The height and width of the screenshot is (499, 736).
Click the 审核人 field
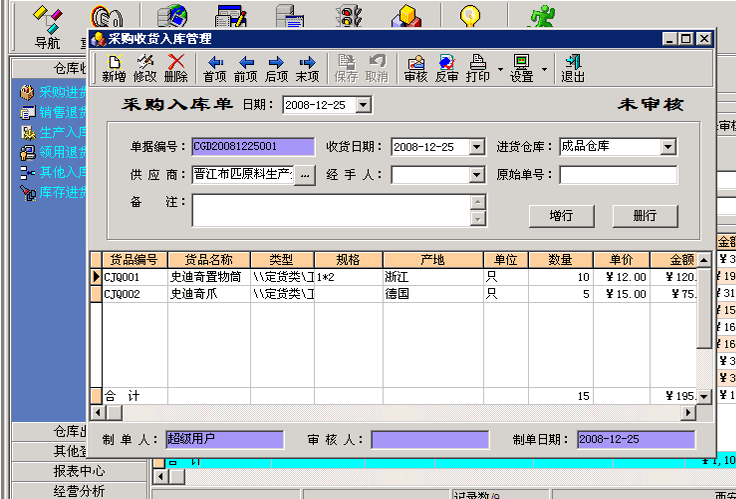click(430, 440)
